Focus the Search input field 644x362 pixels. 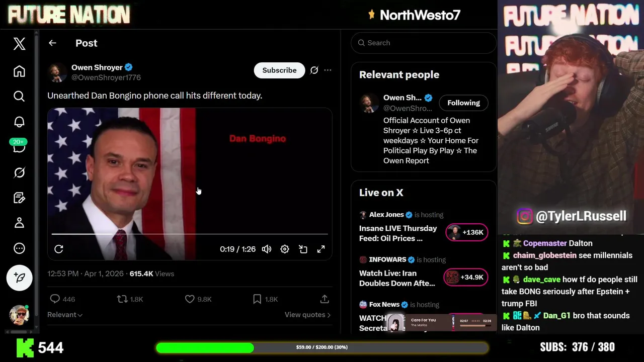(424, 43)
